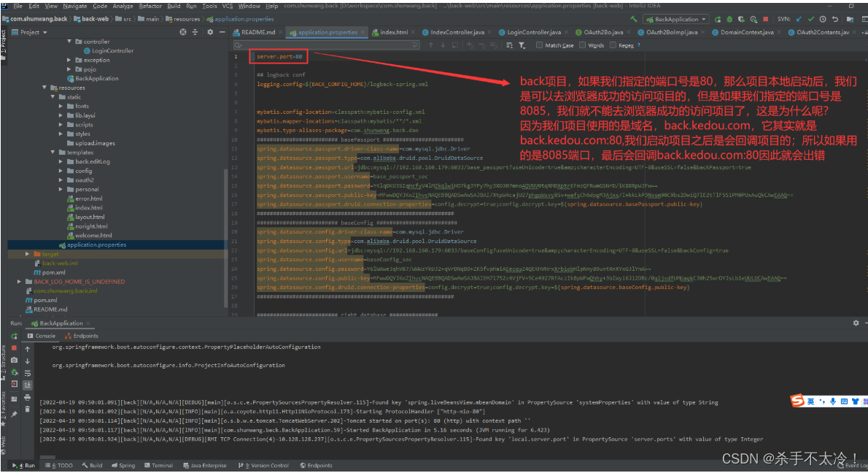Screen dimensions: 868x473
Task: Click the camera Dump Threads icon
Action: pos(15,360)
